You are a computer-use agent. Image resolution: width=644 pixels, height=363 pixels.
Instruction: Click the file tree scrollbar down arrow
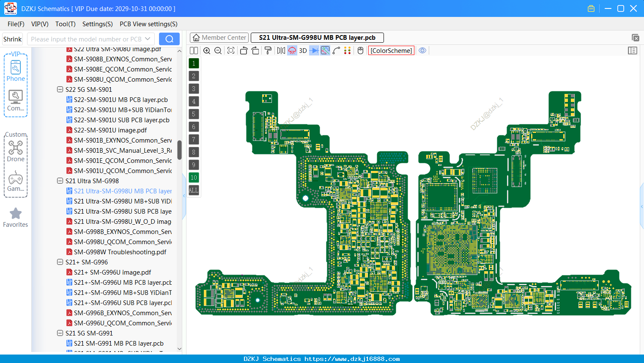coord(179,349)
